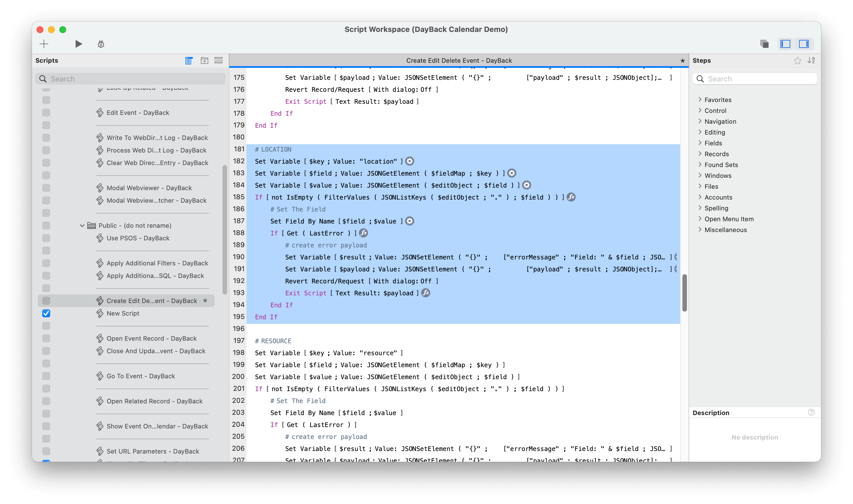The height and width of the screenshot is (504, 853).
Task: Click the gear icon on Set Field By Name line
Action: click(410, 221)
